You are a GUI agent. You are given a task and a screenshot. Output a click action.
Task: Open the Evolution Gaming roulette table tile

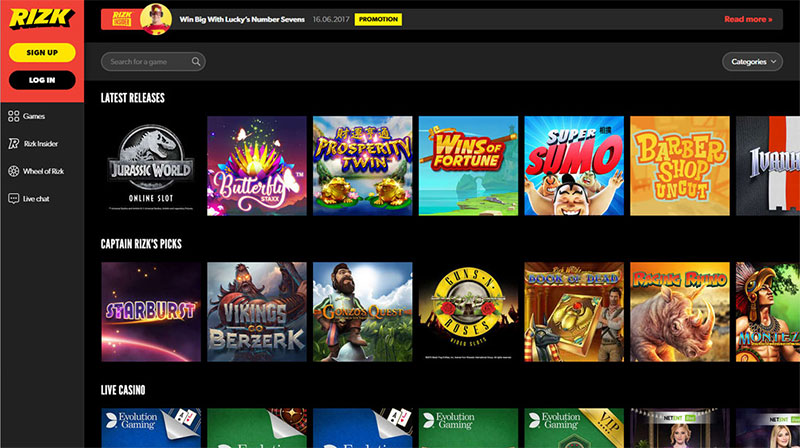tap(257, 428)
